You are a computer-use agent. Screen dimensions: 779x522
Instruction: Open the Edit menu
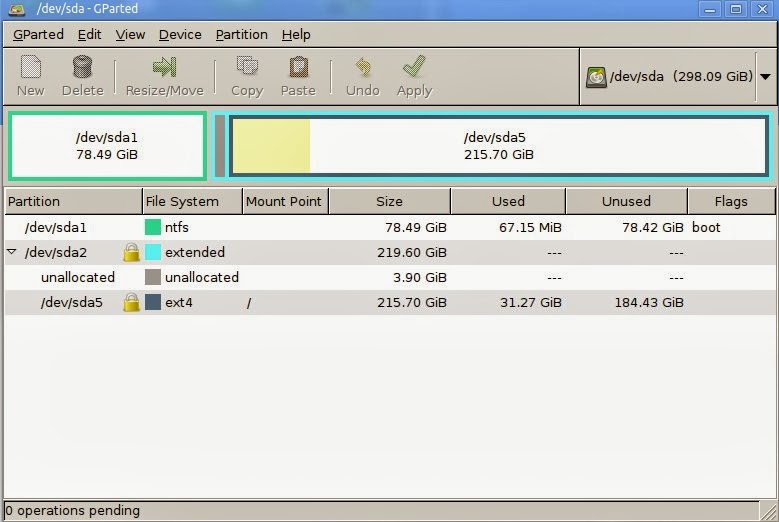(89, 34)
